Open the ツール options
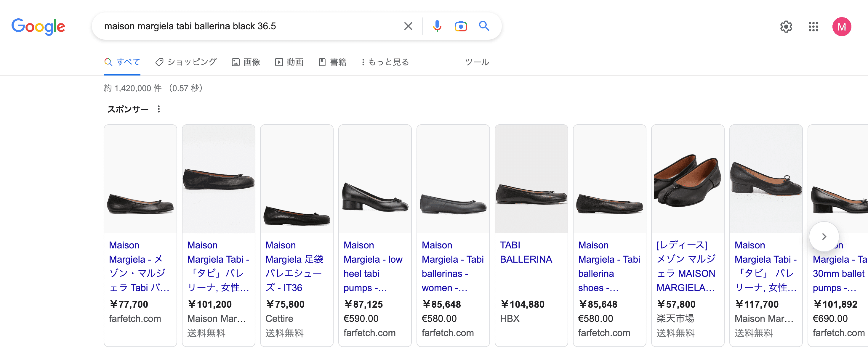The image size is (868, 363). [476, 62]
